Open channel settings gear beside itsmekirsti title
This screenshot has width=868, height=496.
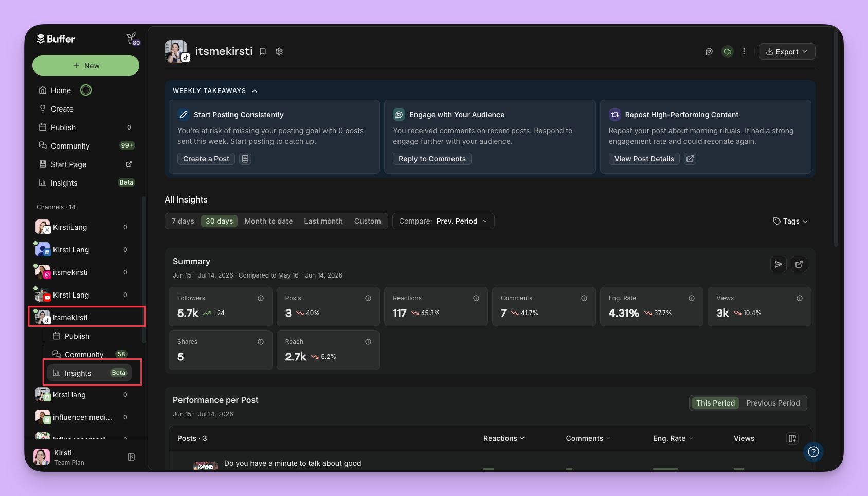click(x=279, y=51)
